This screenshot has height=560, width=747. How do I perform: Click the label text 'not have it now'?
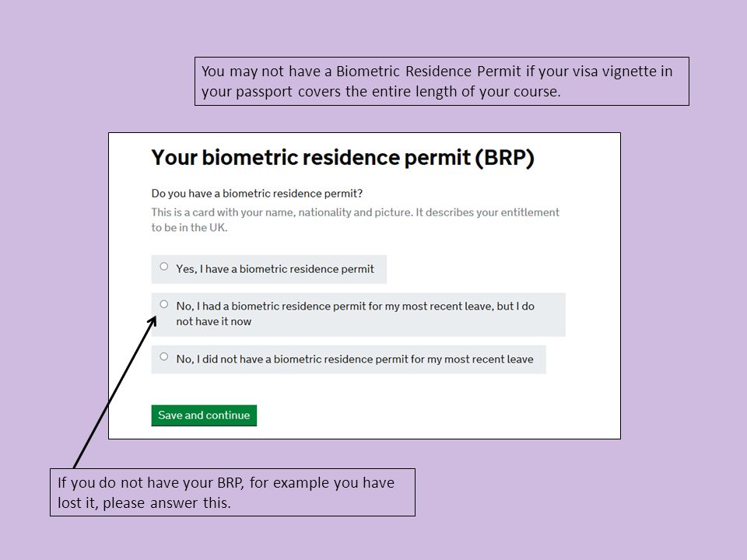pos(213,321)
